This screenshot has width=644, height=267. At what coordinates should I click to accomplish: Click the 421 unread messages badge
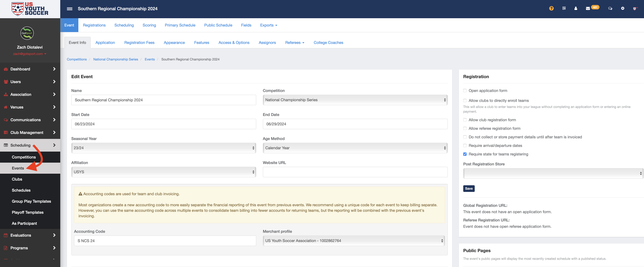tap(595, 7)
